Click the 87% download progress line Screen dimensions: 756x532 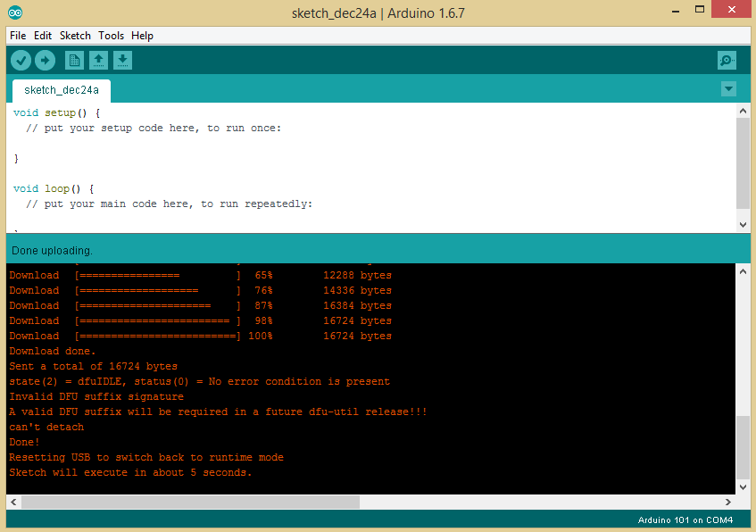pyautogui.click(x=200, y=306)
